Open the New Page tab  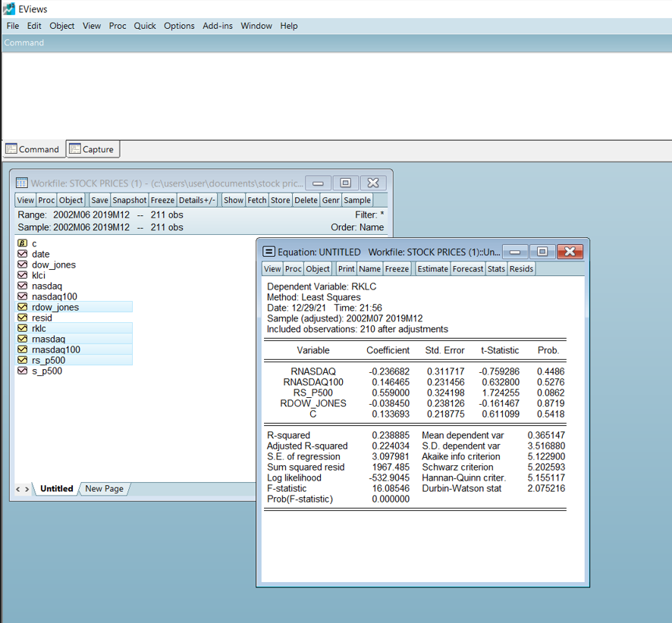104,489
